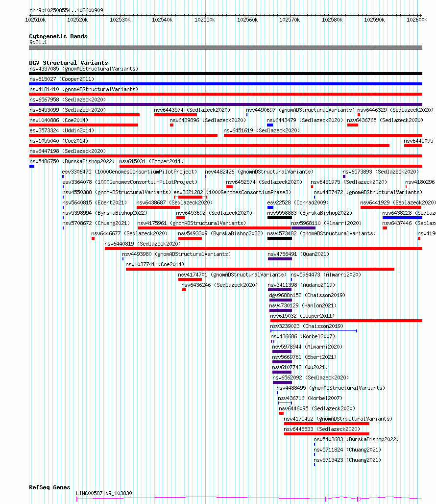Open nsv5964473 (Almarri2020) variant
436x504 pixels.
[326, 275]
